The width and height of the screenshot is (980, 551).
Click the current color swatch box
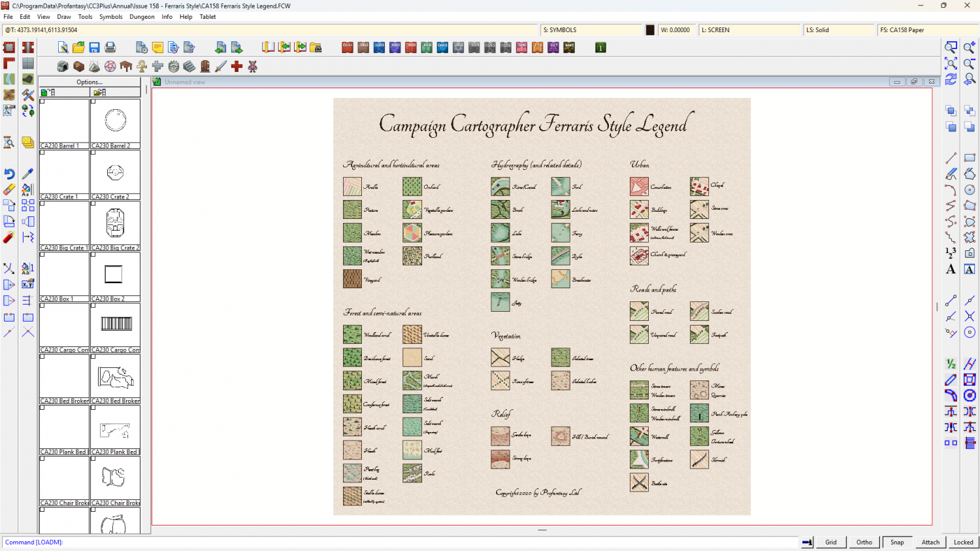650,30
